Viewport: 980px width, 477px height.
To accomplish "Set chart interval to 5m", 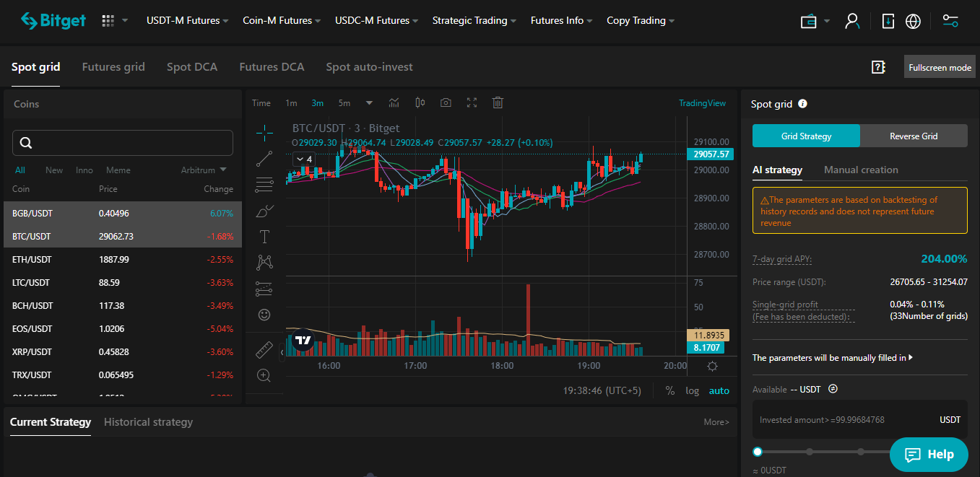I will [344, 102].
